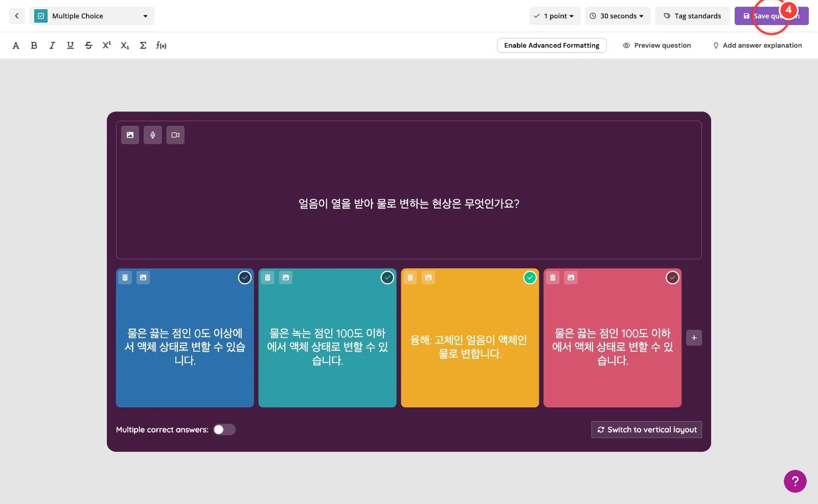Open the Multiple Choice question type dropdown
The image size is (818, 504).
click(x=92, y=16)
